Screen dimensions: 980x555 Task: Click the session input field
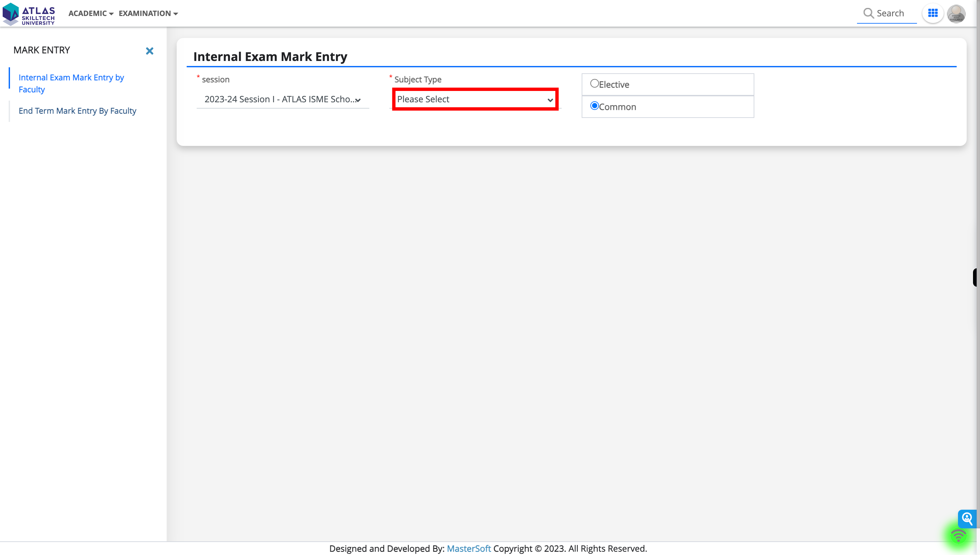click(x=282, y=99)
